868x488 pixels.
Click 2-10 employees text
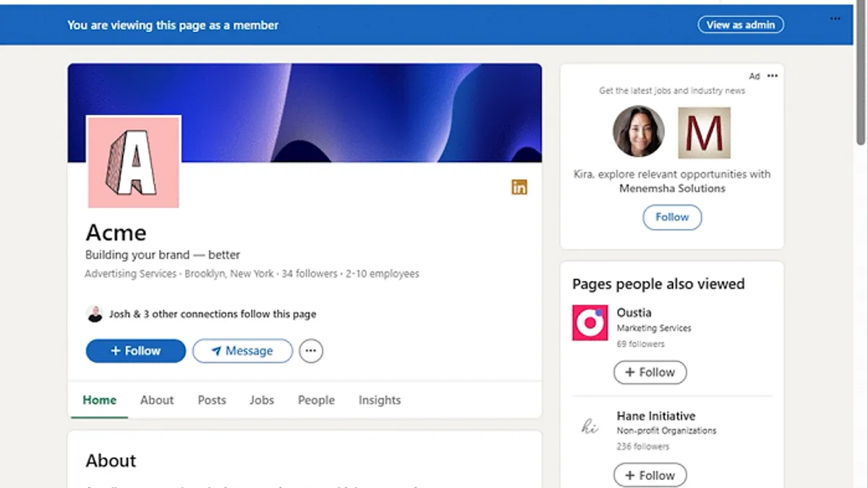coord(383,274)
